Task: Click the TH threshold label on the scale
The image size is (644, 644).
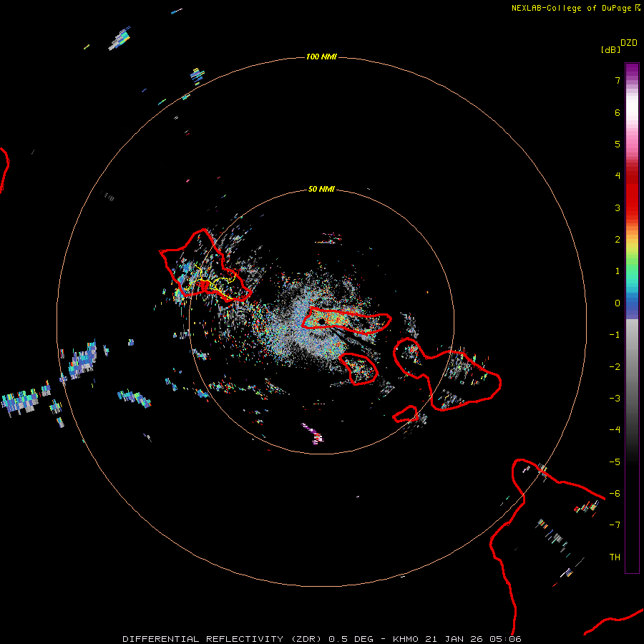Action: click(615, 557)
